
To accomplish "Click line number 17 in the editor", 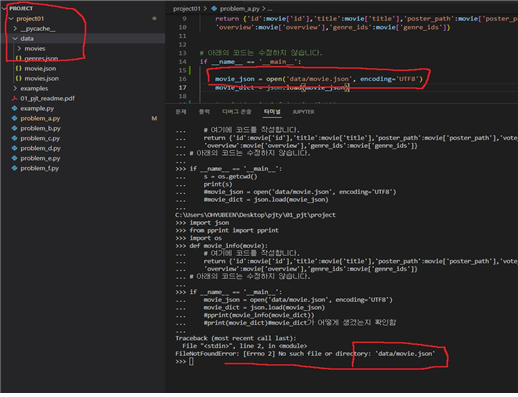I will (x=182, y=88).
